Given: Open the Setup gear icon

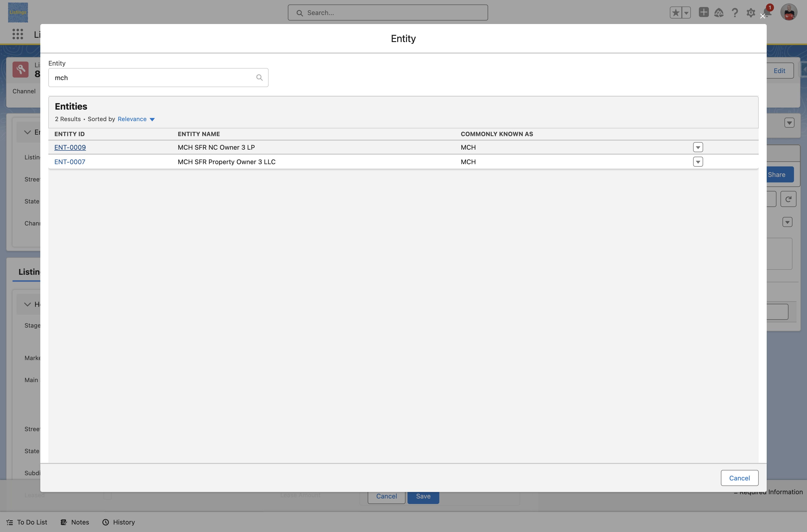Looking at the screenshot, I should (x=751, y=13).
